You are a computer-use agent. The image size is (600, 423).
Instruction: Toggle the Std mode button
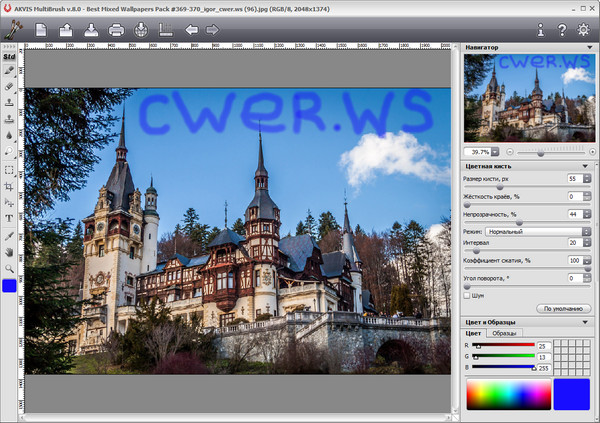[9, 56]
